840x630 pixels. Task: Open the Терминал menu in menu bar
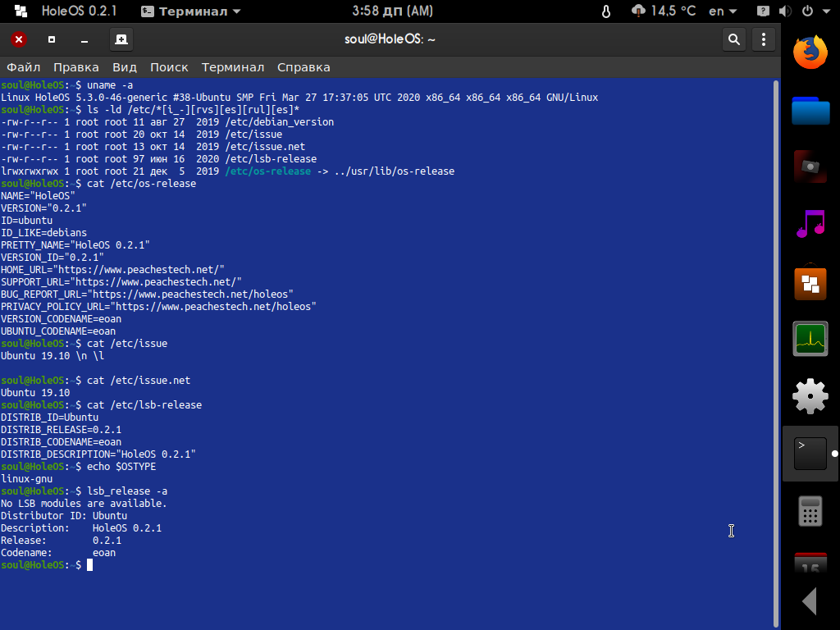233,67
